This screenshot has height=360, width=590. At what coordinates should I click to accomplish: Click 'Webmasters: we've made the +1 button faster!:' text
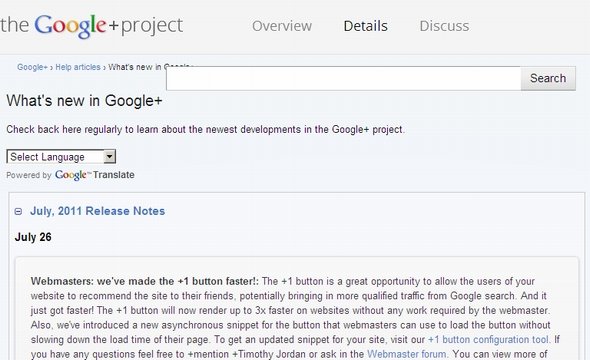145,281
